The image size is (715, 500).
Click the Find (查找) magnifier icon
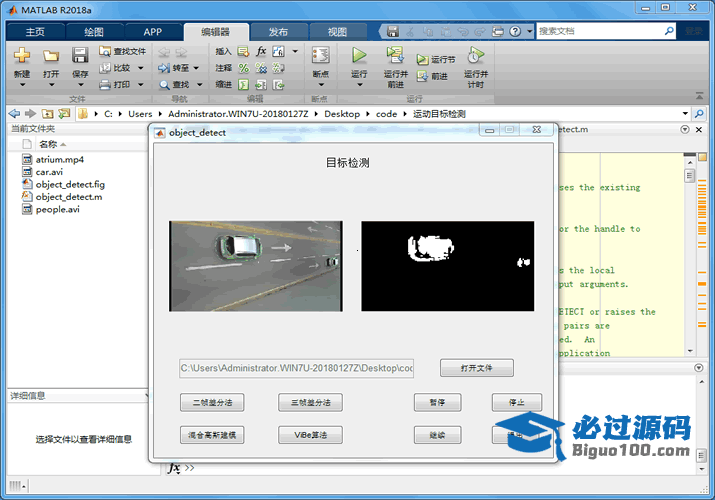pos(164,84)
